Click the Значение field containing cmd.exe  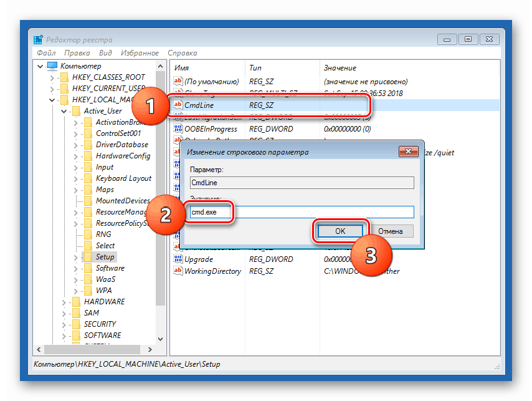click(x=302, y=212)
